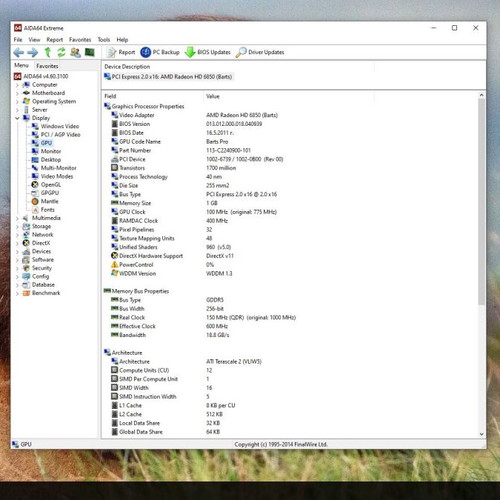
Task: Open the Manage Users toolbar icon
Action: point(75,52)
